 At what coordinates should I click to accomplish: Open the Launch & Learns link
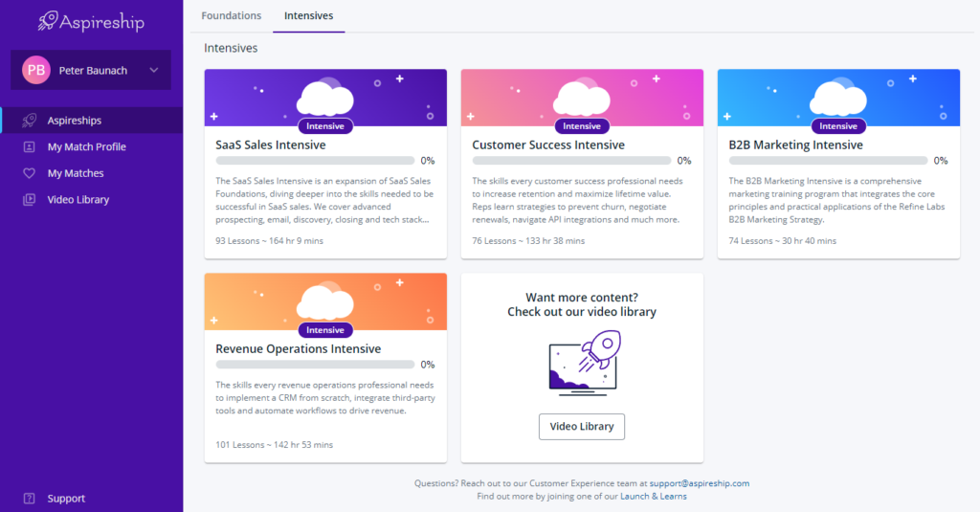click(x=653, y=497)
